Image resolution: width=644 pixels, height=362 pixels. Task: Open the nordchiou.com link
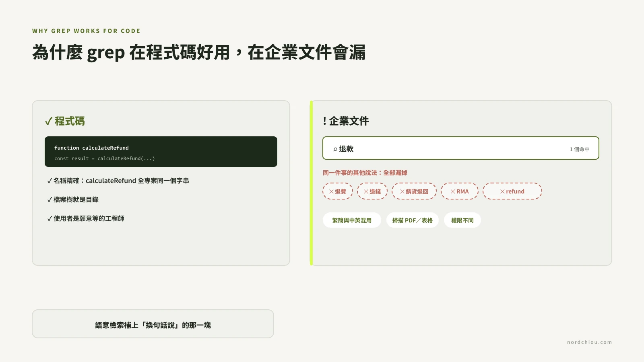click(589, 342)
